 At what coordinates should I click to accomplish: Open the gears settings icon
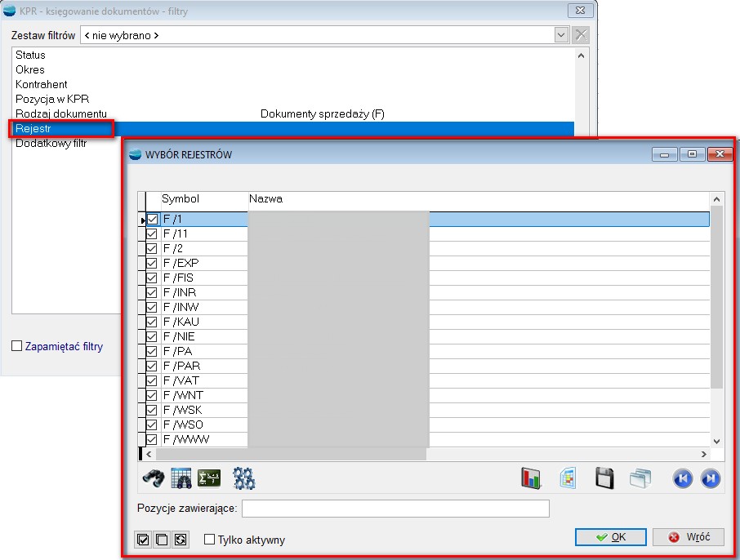244,478
